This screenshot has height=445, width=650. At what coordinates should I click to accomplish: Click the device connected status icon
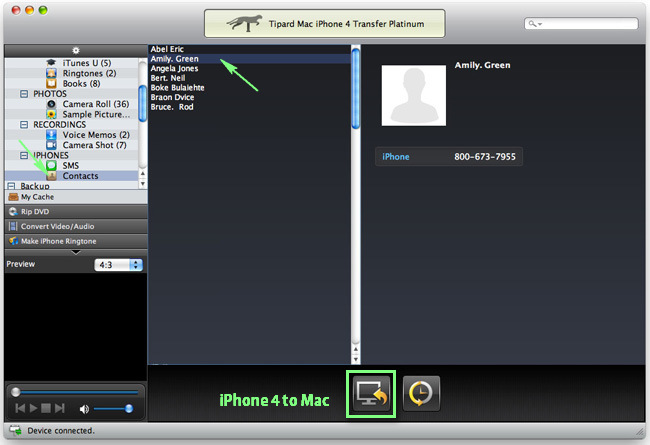[15, 430]
